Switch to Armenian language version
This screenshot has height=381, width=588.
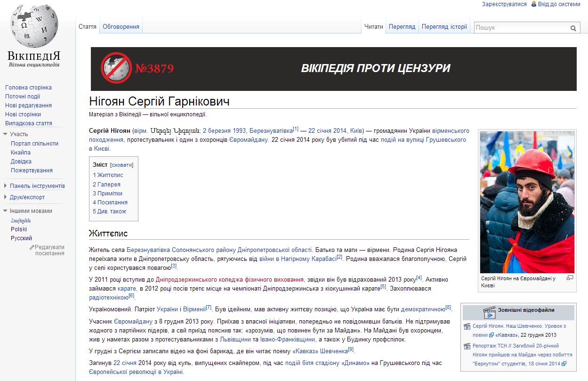click(21, 220)
